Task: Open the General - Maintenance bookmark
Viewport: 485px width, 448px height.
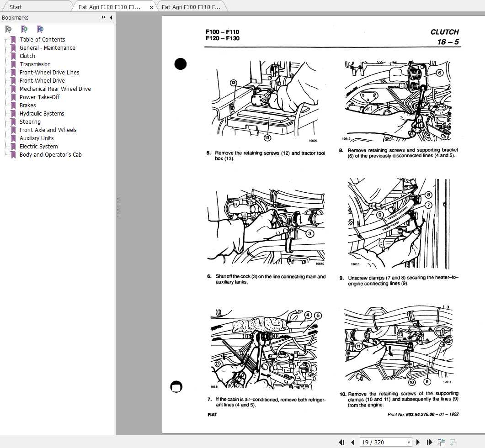Action: point(48,47)
